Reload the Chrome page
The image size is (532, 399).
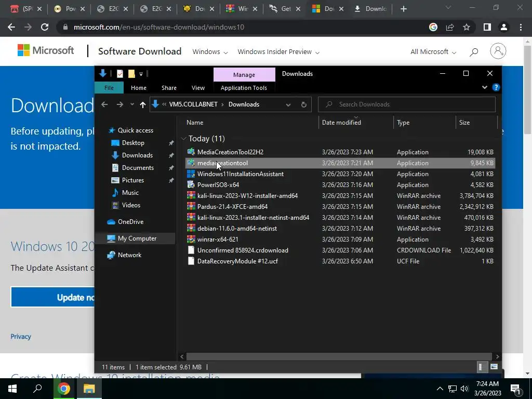coord(45,27)
